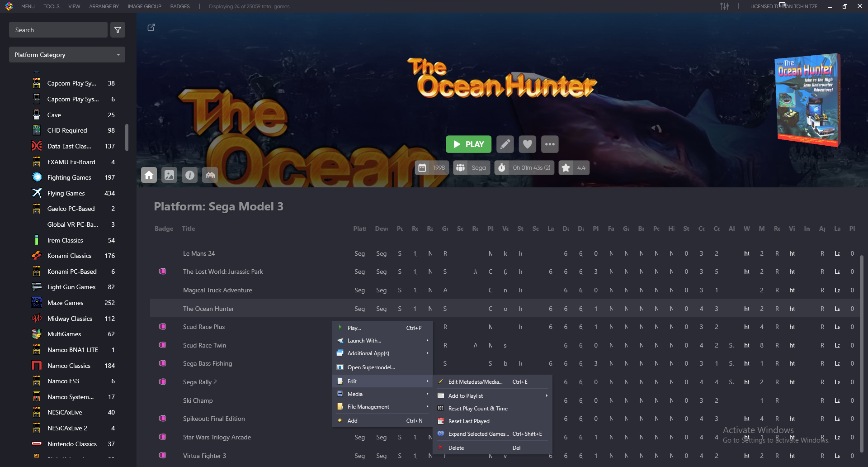Open the images gallery icon under banner
The width and height of the screenshot is (868, 467).
click(x=170, y=175)
